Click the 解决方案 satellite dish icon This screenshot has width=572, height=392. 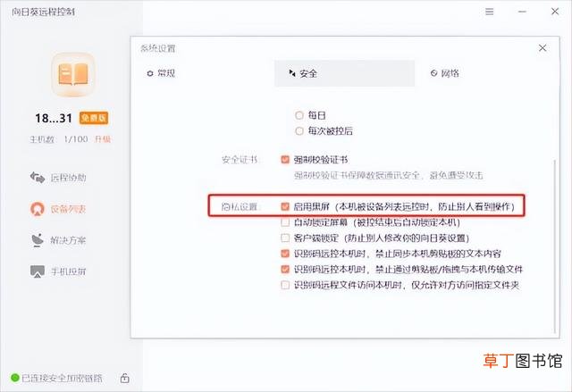pos(38,240)
